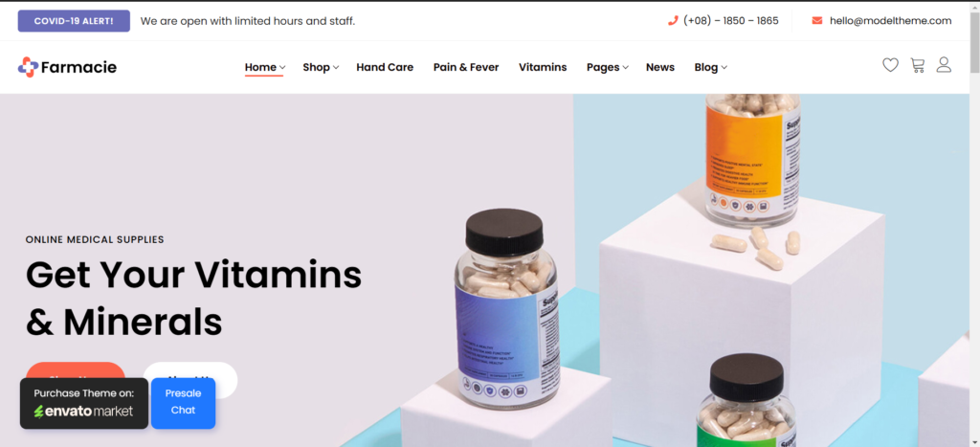Go to the Vitamins menu item
The height and width of the screenshot is (447, 980).
(543, 68)
